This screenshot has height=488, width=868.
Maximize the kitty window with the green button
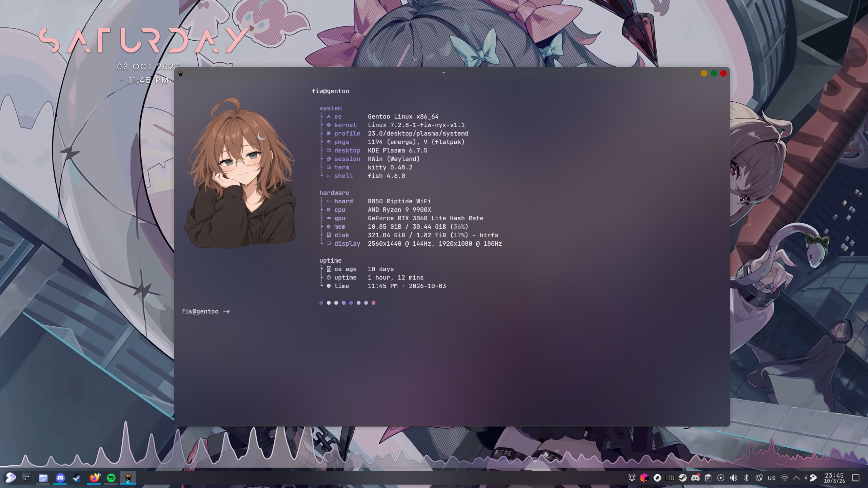714,73
